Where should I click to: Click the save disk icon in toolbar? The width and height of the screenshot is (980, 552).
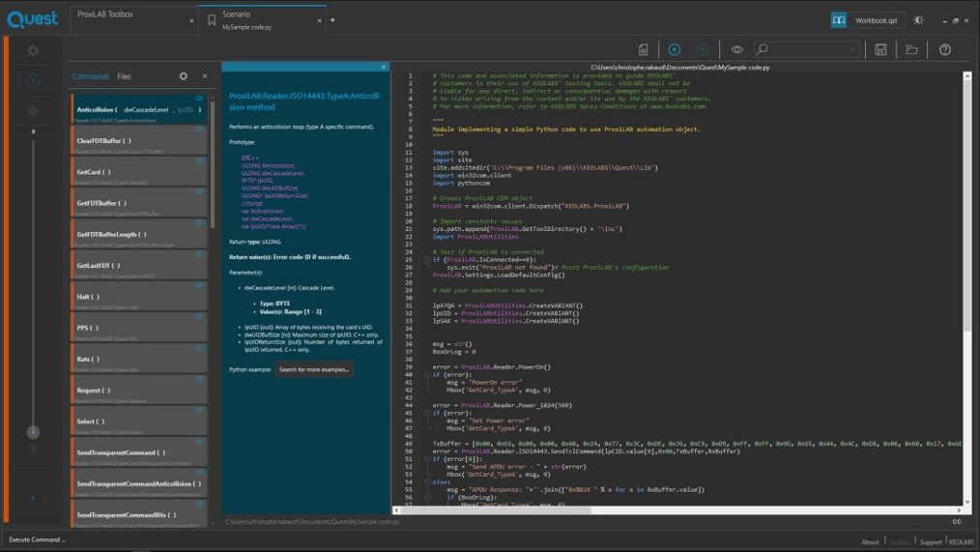(880, 49)
